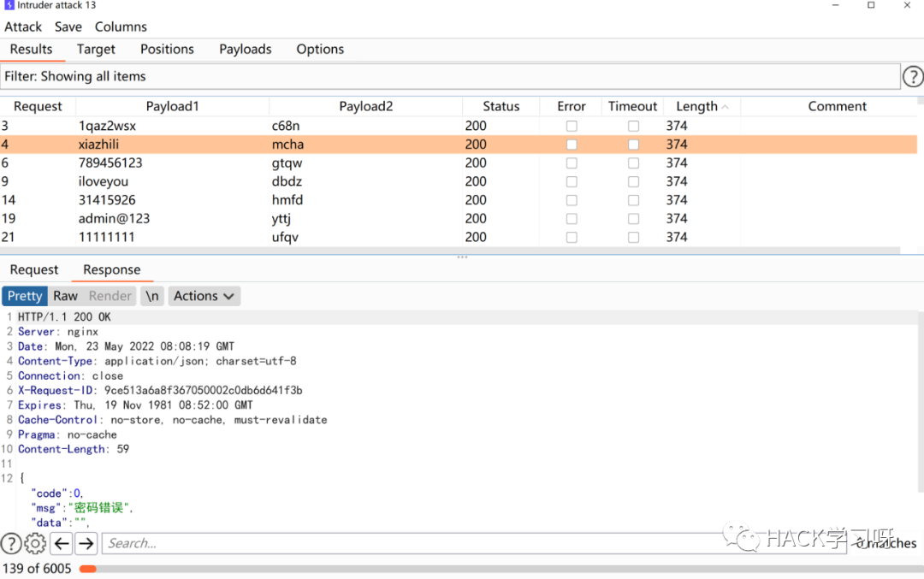
Task: Sort by Timeout column header
Action: [632, 107]
